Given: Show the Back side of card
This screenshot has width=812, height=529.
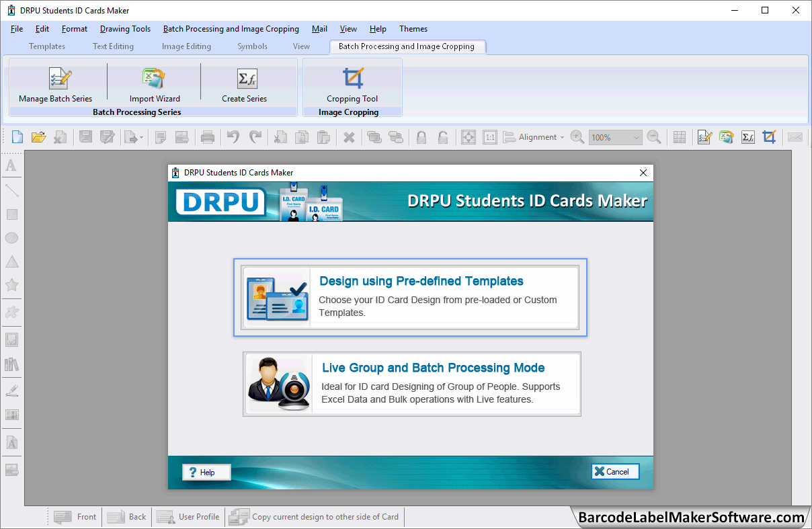Looking at the screenshot, I should (127, 517).
